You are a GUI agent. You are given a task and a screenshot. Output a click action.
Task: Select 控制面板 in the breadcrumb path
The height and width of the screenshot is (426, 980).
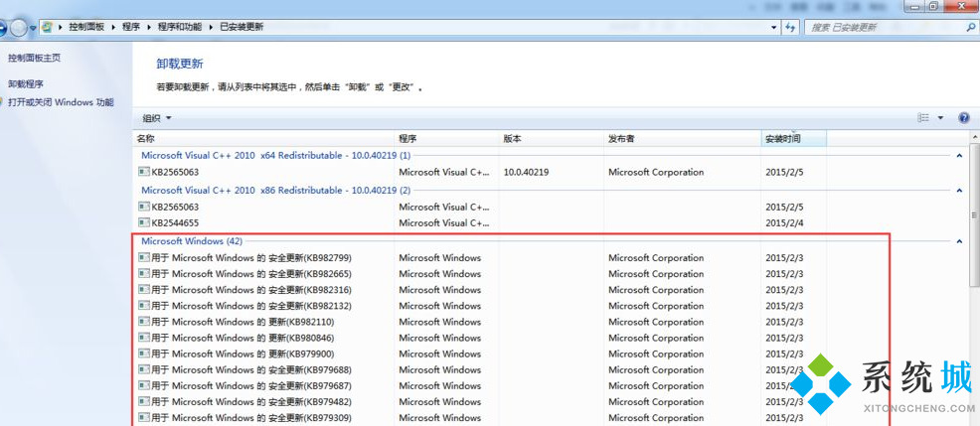[86, 27]
